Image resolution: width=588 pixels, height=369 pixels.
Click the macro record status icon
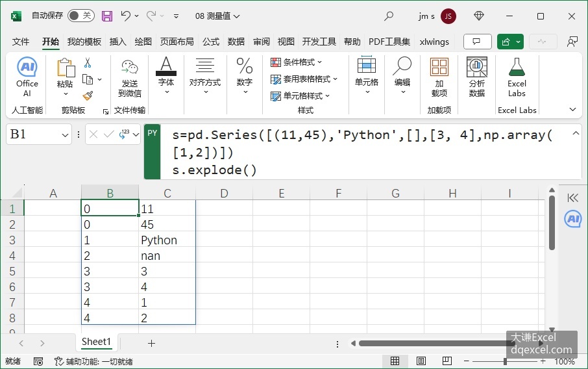pyautogui.click(x=38, y=361)
